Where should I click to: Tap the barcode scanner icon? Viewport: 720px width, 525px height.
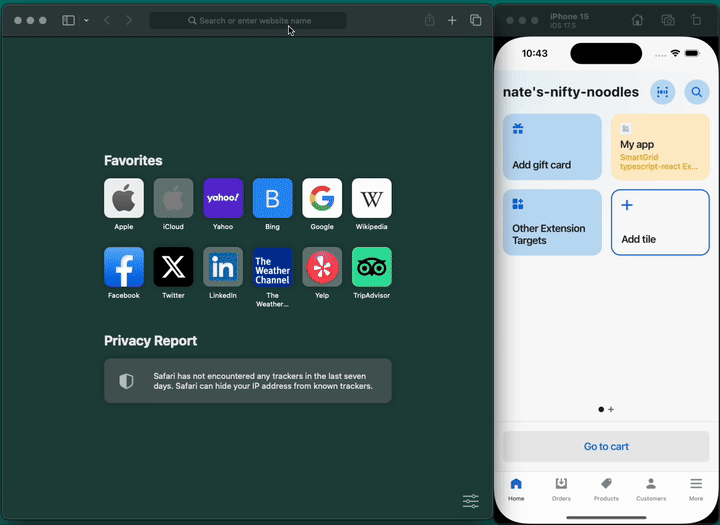[x=662, y=92]
